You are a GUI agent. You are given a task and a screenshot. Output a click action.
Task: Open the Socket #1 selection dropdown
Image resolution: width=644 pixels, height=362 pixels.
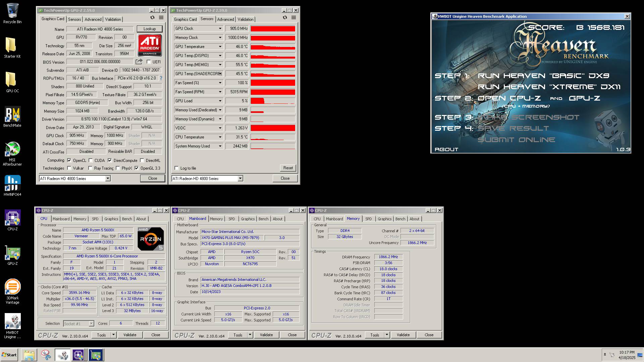click(91, 324)
